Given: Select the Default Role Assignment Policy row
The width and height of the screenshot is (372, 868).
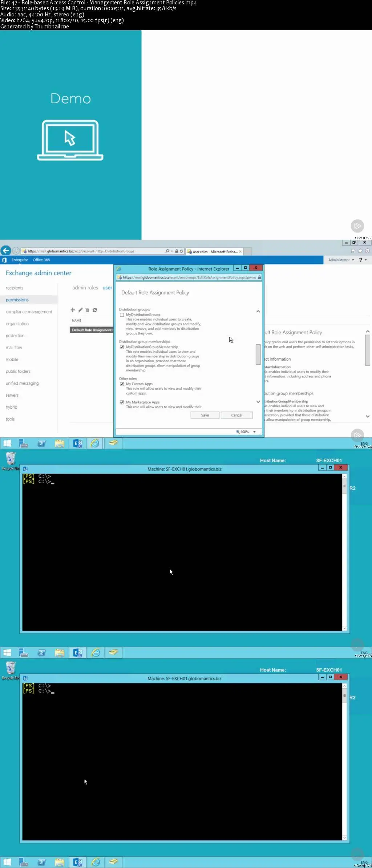Looking at the screenshot, I should [x=92, y=330].
